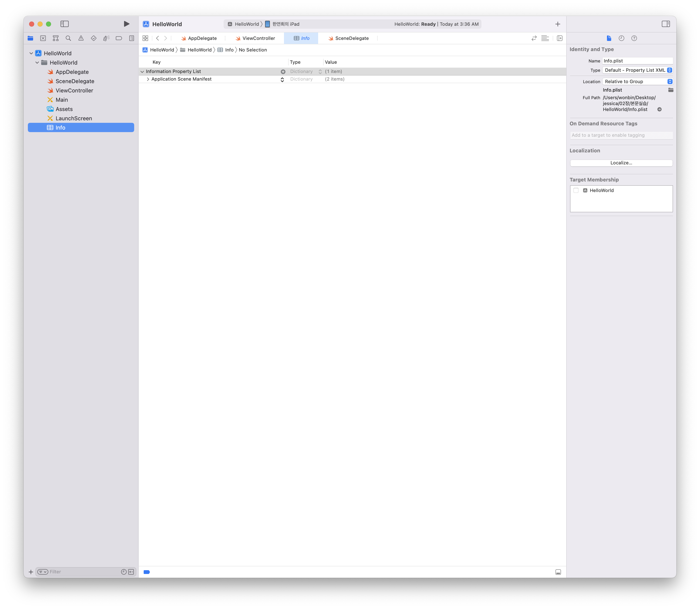
Task: Click HelloWorld project in jump bar
Action: click(158, 50)
